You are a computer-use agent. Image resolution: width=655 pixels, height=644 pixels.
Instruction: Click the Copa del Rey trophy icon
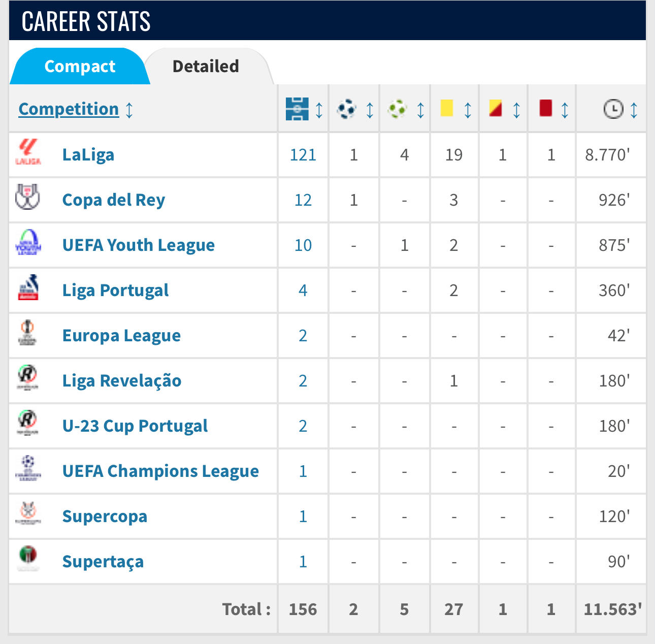(28, 197)
